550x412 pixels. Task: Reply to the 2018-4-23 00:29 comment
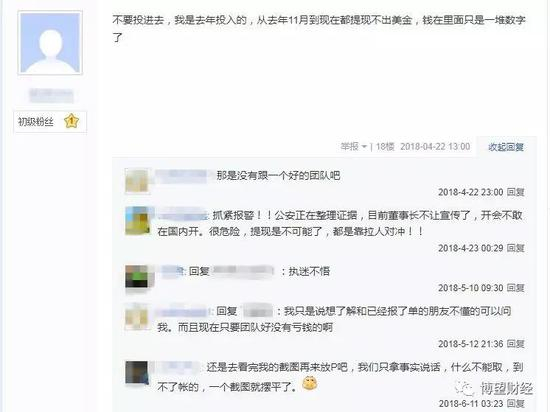click(x=516, y=248)
